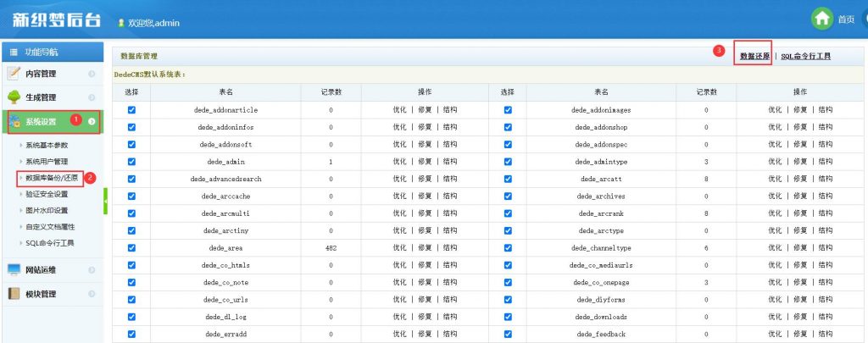Uncheck the dede_arctiny checkbox
The width and height of the screenshot is (868, 343).
(131, 230)
